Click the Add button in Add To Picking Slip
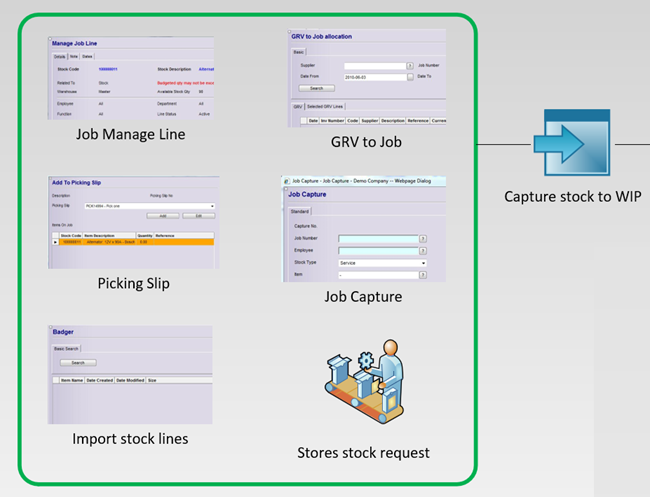Screen dimensions: 650x498 (163, 215)
